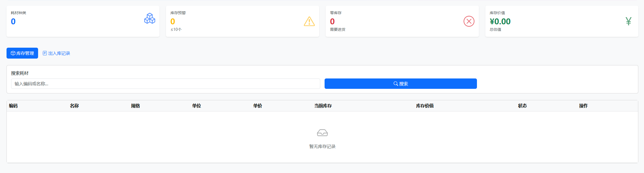
Task: Click the document icon beside 出入库记录
Action: pyautogui.click(x=45, y=53)
